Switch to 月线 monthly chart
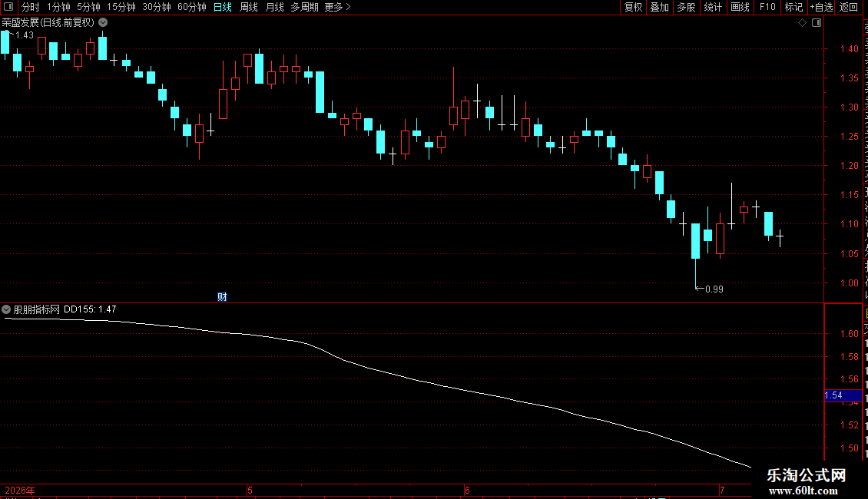 [x=274, y=7]
